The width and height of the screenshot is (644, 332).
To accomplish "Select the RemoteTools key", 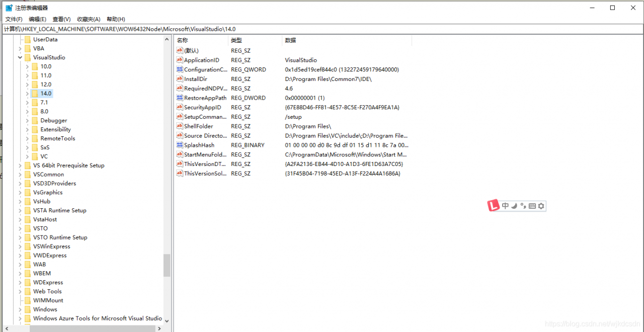I will click(x=58, y=138).
